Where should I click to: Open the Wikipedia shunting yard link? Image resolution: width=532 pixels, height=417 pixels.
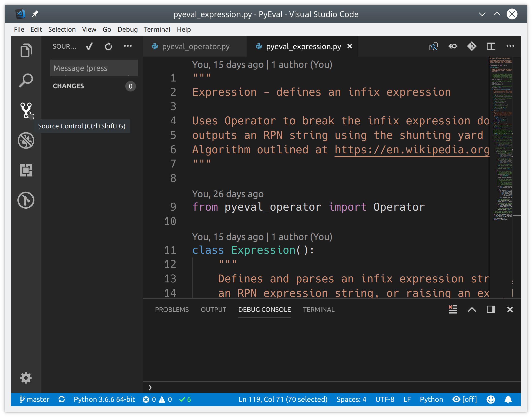411,149
